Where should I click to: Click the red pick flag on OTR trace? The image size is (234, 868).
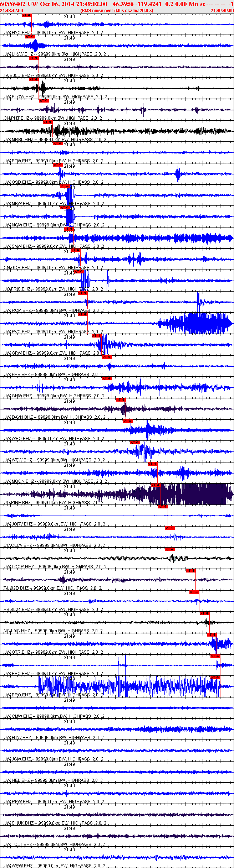(212, 635)
